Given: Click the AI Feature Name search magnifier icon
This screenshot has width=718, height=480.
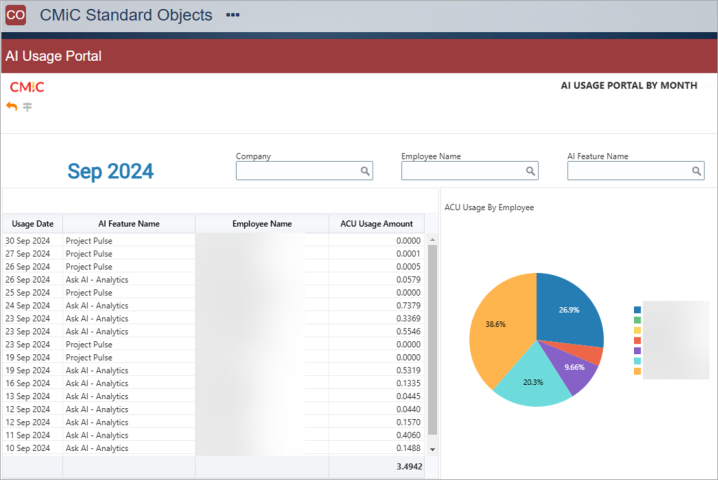Looking at the screenshot, I should point(696,171).
